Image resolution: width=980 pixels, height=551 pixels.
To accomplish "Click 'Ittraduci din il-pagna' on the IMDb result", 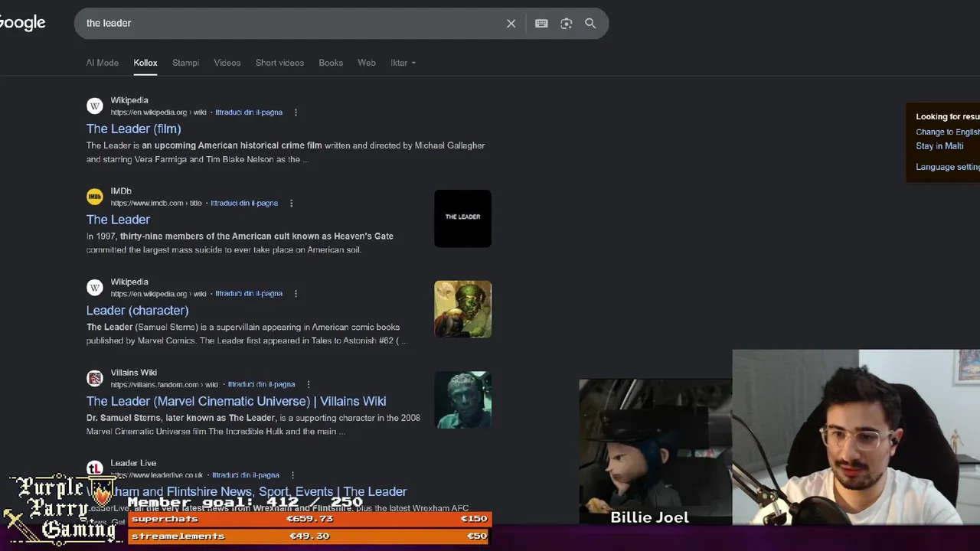I will click(244, 204).
